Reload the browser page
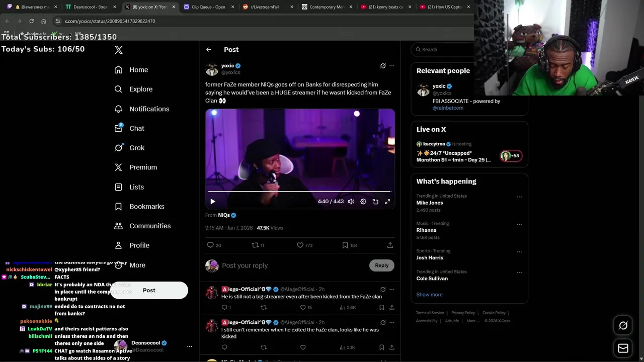Viewport: 644px width, 362px height. click(31, 21)
